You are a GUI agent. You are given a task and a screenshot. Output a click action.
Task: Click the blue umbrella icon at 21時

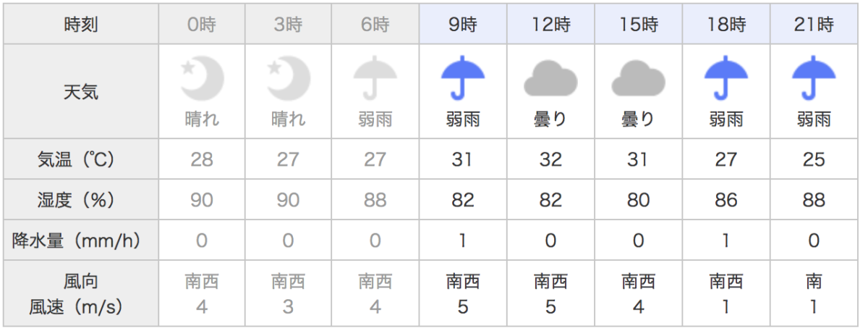click(x=814, y=77)
